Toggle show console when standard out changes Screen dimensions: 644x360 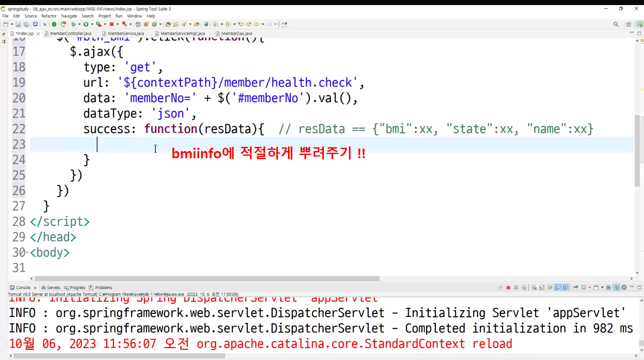pyautogui.click(x=557, y=287)
